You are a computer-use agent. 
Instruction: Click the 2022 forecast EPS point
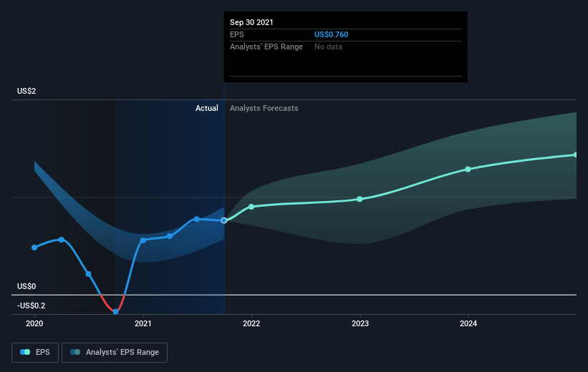coord(251,207)
